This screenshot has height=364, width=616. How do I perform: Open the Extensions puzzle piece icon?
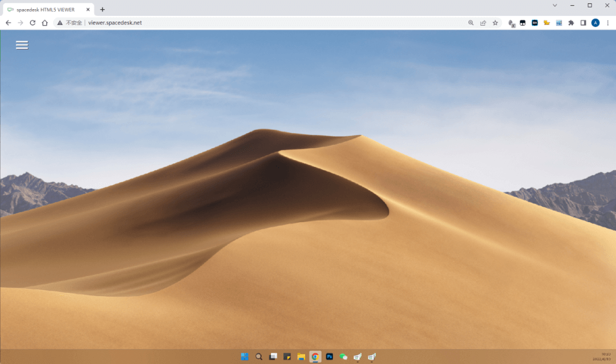(x=570, y=23)
